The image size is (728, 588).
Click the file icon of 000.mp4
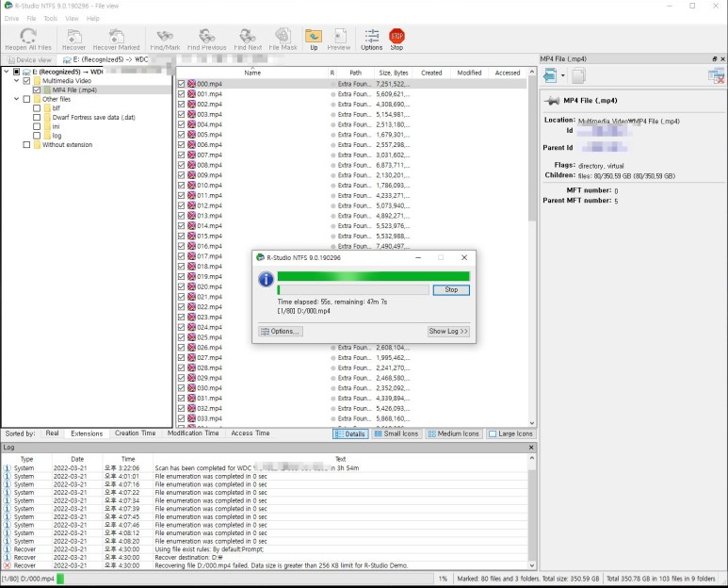tap(191, 84)
